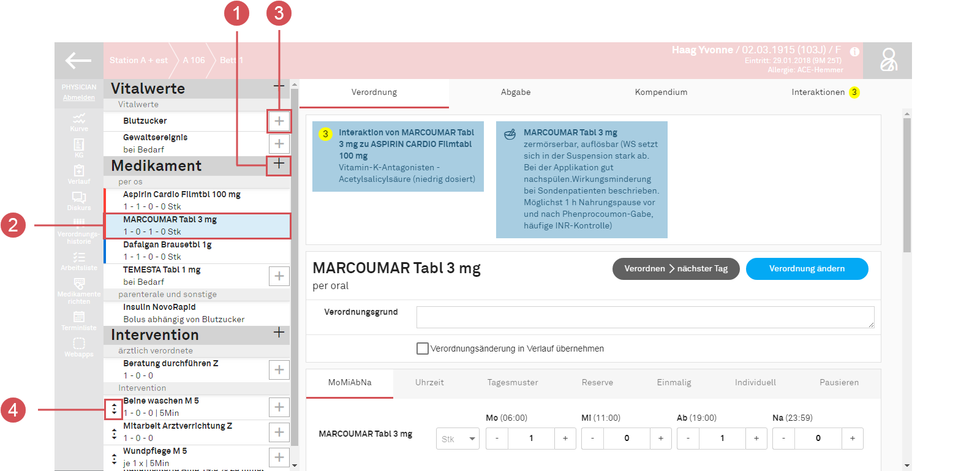Click the left list scrollbar down arrow

[x=295, y=465]
